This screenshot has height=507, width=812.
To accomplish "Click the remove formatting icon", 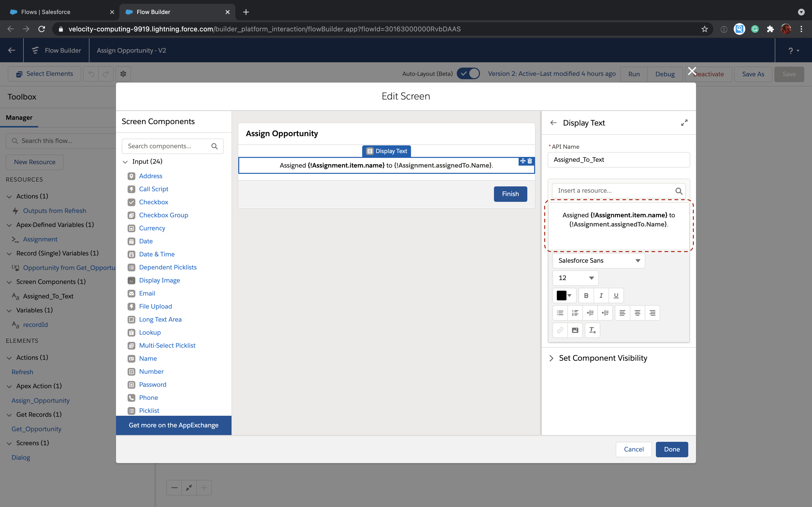I will pyautogui.click(x=592, y=330).
